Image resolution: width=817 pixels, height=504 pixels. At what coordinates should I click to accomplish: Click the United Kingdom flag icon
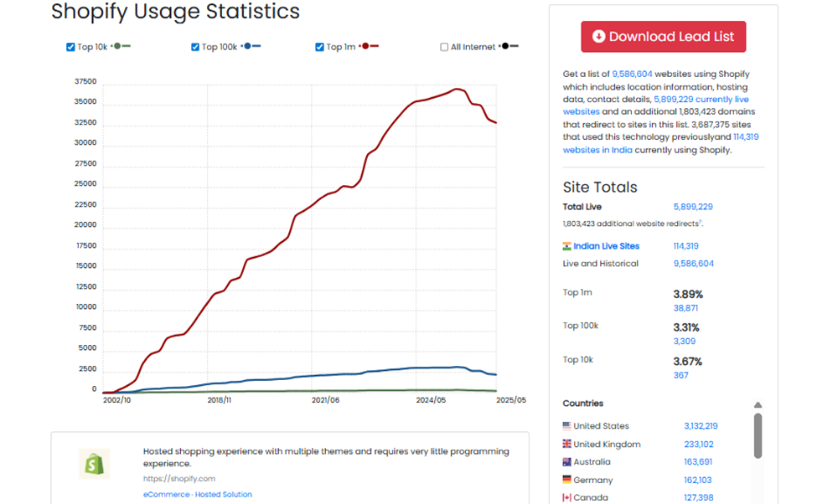point(568,444)
